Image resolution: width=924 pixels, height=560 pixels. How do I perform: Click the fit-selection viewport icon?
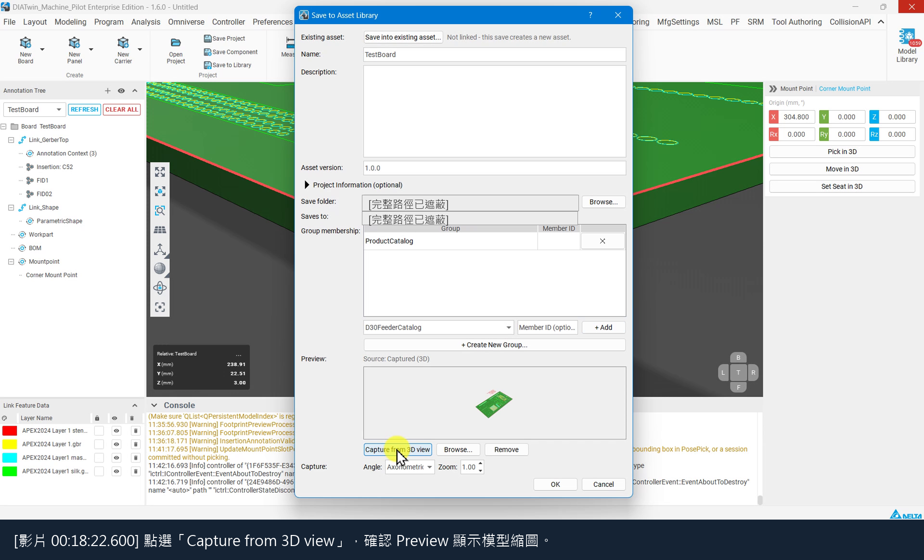pyautogui.click(x=160, y=191)
